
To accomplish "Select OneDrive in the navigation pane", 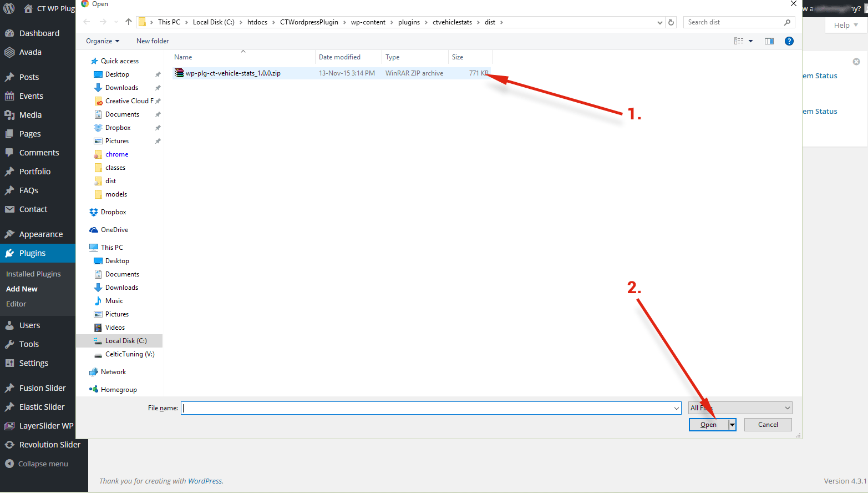I will [x=114, y=230].
